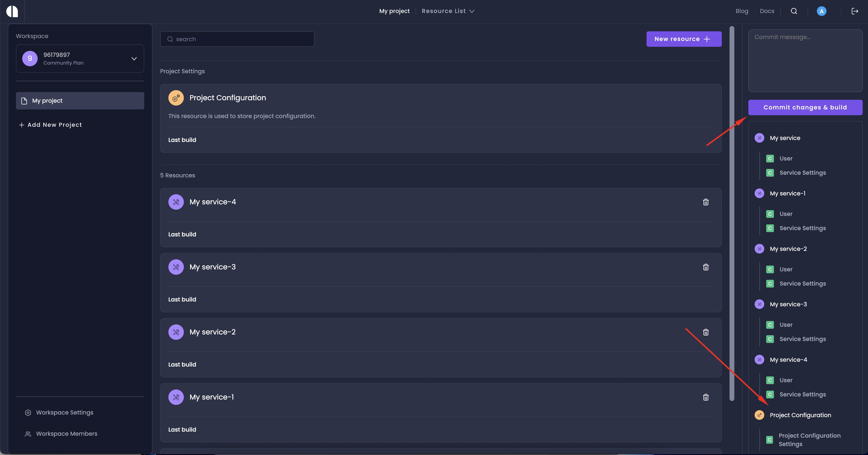Focus the resource search field
The width and height of the screenshot is (868, 455).
point(237,39)
